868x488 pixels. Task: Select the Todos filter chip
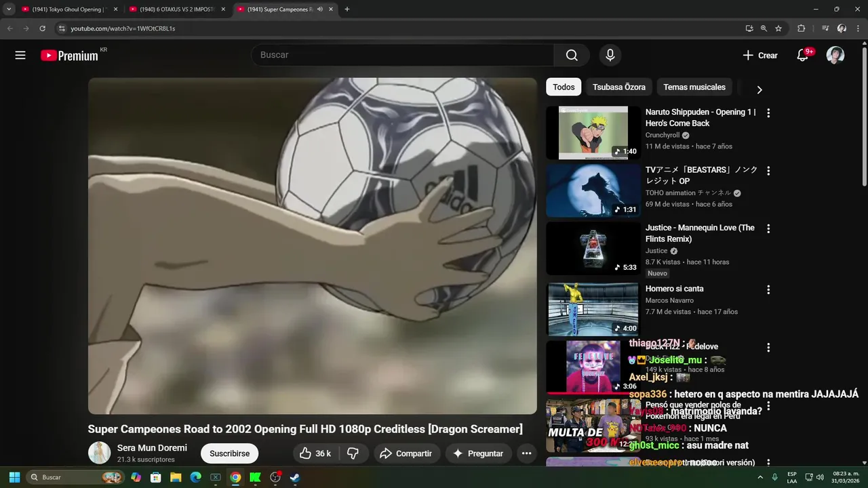click(x=564, y=87)
